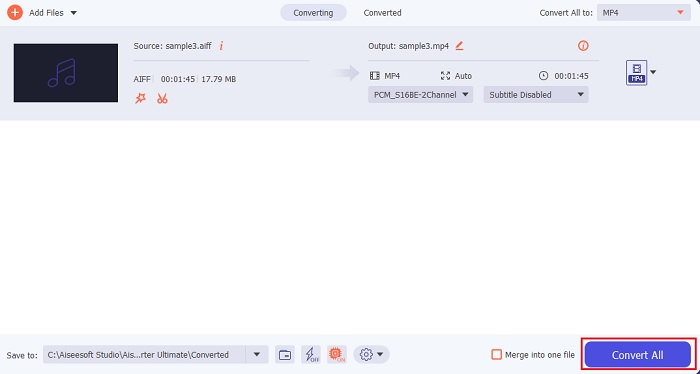700x374 pixels.
Task: Open the PCM_S16BE-2Channel audio dropdown
Action: point(420,95)
